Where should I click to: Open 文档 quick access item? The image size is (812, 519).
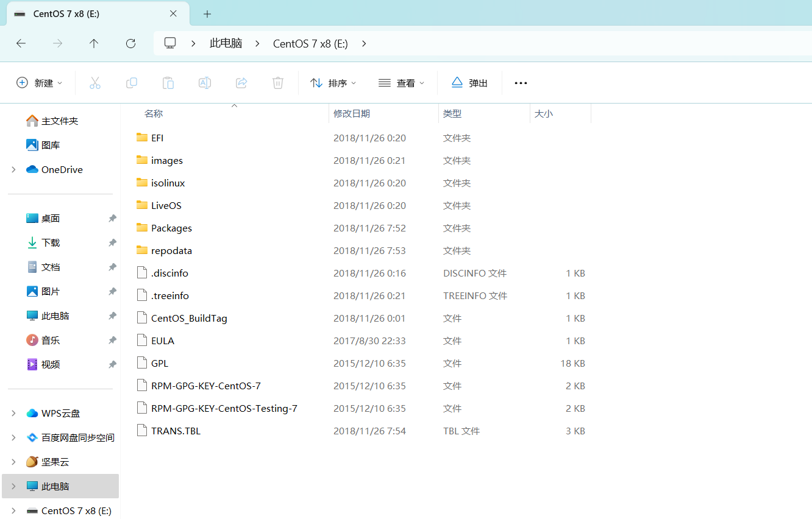coord(51,267)
